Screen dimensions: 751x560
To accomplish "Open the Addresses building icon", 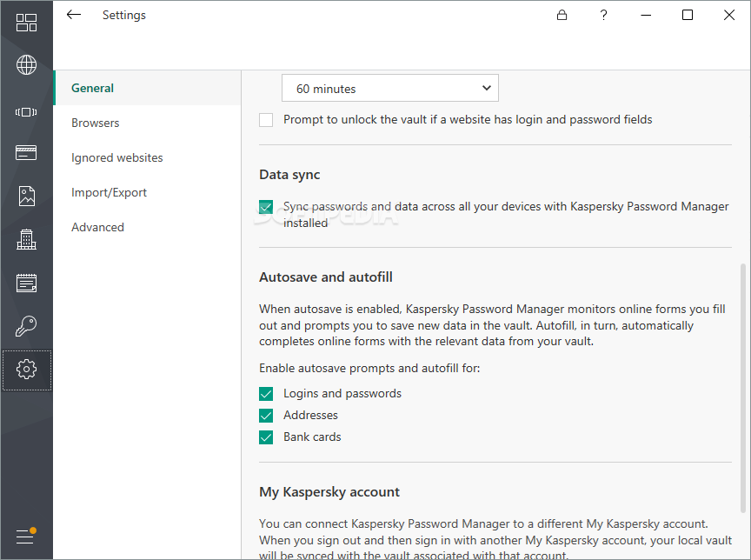I will tap(26, 239).
